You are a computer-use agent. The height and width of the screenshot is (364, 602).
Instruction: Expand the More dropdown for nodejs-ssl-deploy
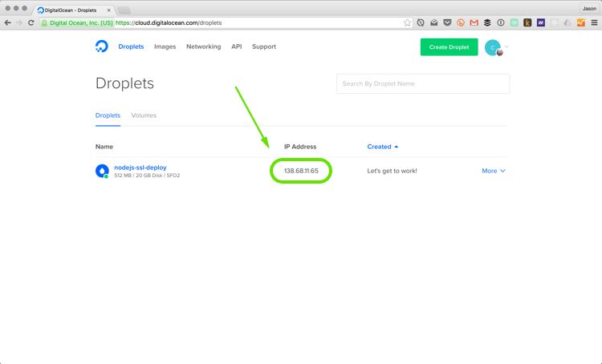click(x=494, y=171)
